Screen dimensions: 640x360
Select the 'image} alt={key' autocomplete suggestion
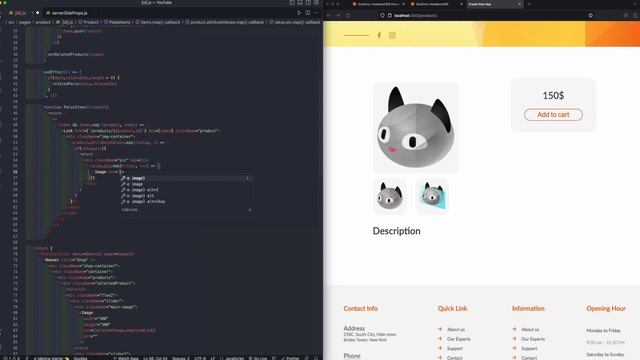[186, 202]
